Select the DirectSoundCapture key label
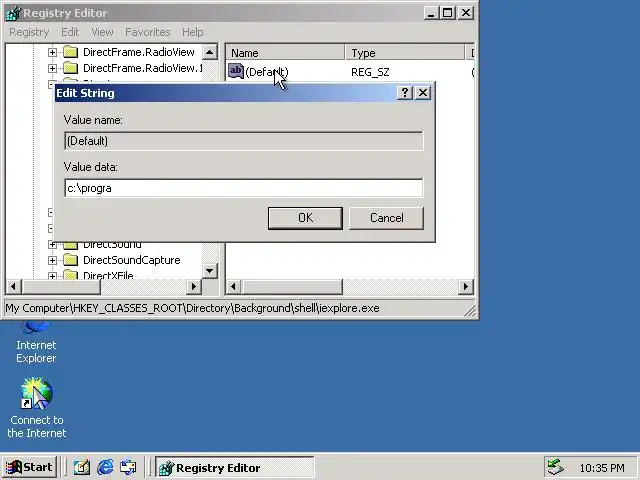Screen dimensions: 640x480 coord(131,260)
